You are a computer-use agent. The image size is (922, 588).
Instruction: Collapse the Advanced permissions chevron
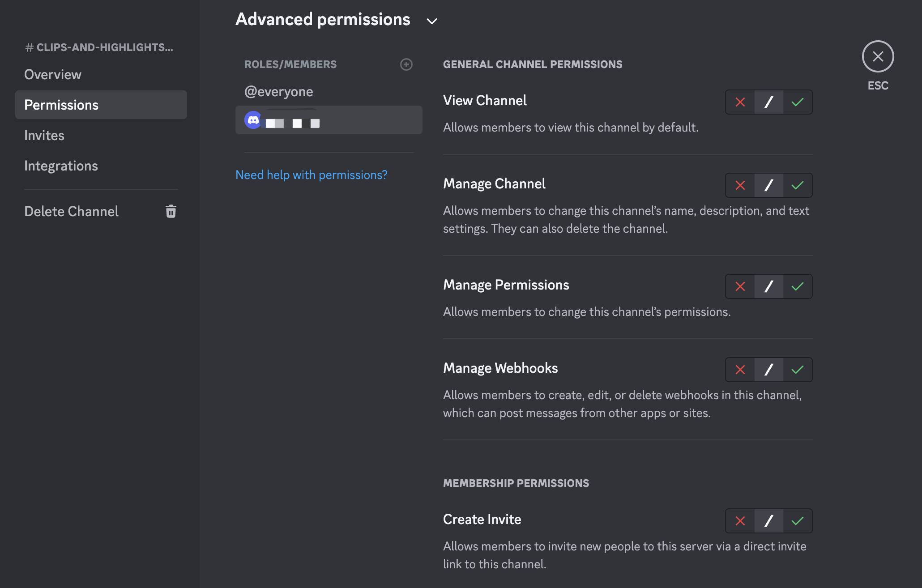[x=431, y=21]
